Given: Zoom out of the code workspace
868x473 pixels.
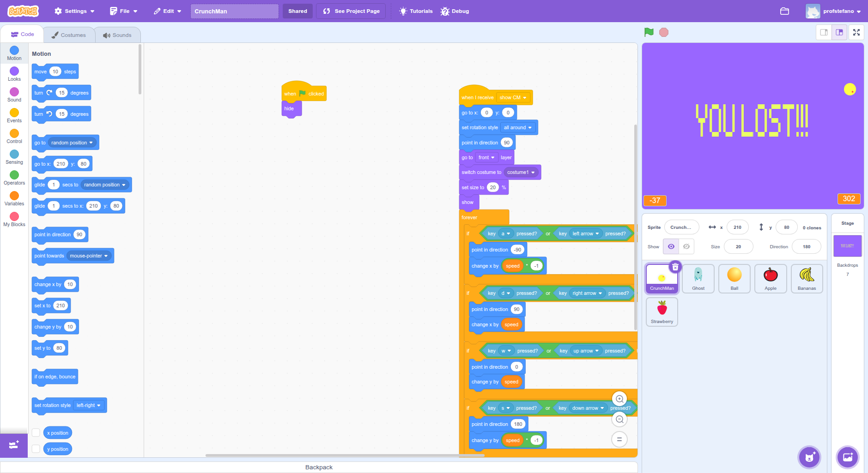Looking at the screenshot, I should tap(619, 419).
